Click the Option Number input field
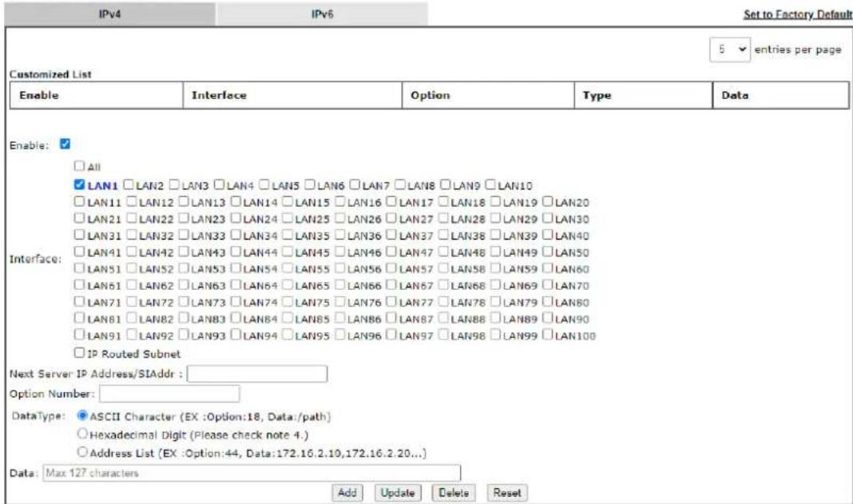This screenshot has height=504, width=853. (169, 394)
